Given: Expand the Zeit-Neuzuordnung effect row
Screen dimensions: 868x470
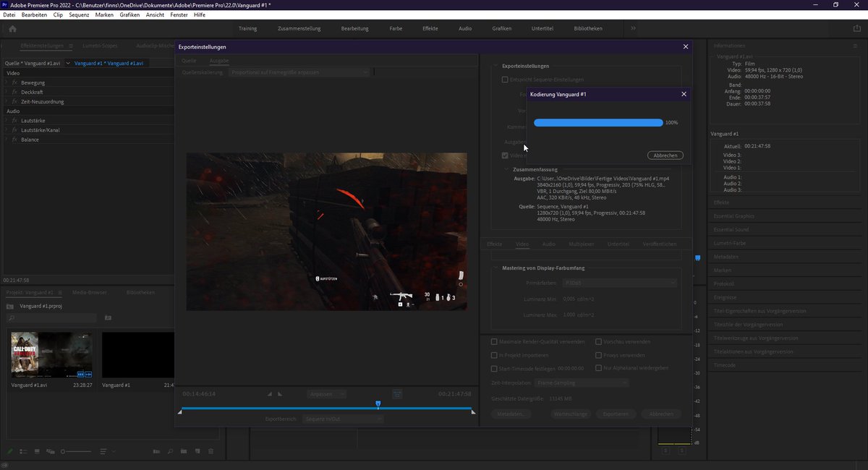Looking at the screenshot, I should coord(6,102).
